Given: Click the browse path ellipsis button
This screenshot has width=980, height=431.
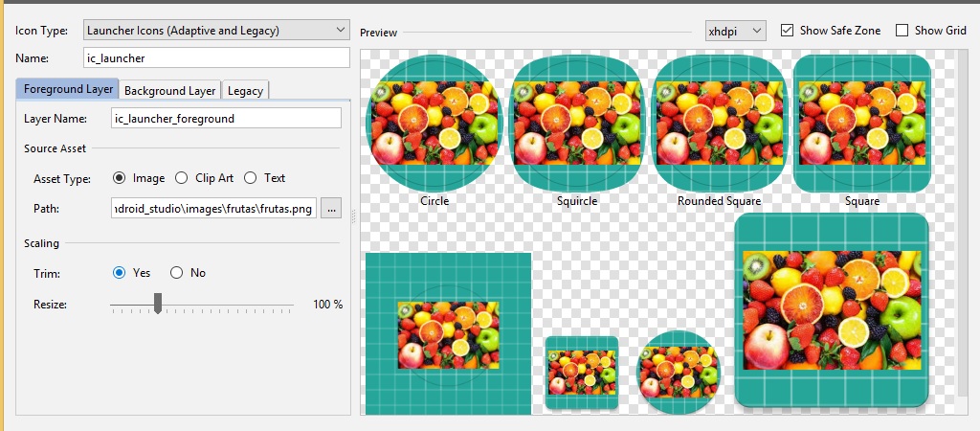Looking at the screenshot, I should (330, 208).
